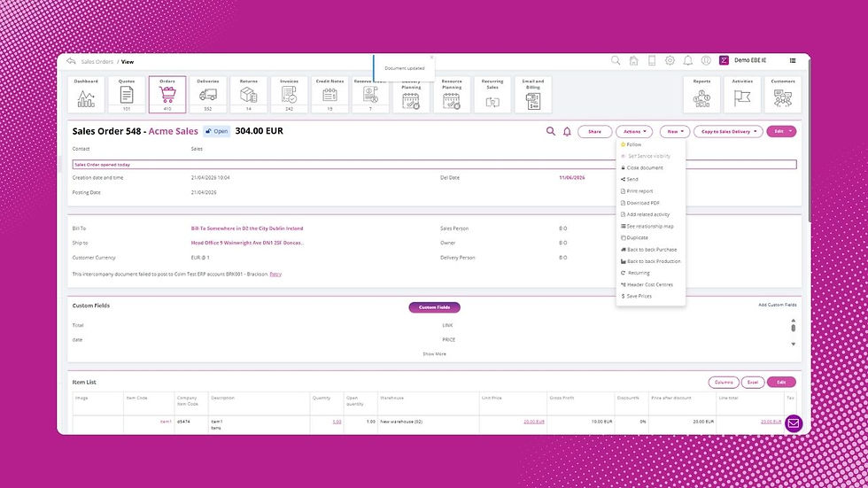Click item1 item code link
The width and height of the screenshot is (868, 488).
[x=166, y=422]
